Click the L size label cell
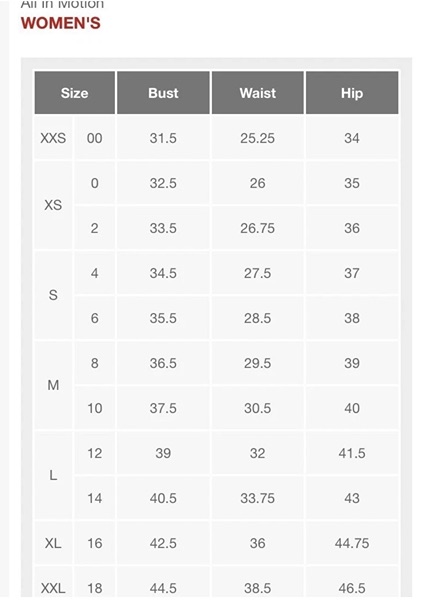This screenshot has width=433, height=600. (53, 476)
